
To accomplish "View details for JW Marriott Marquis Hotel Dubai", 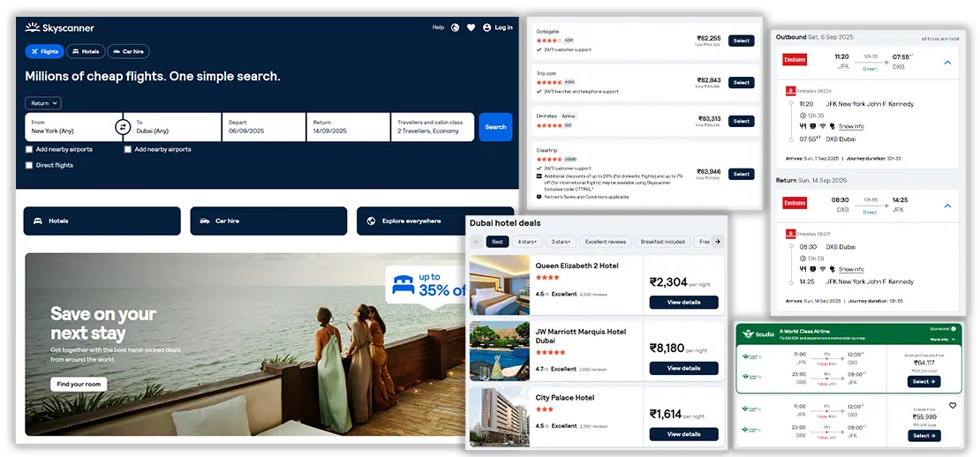I will (x=683, y=369).
